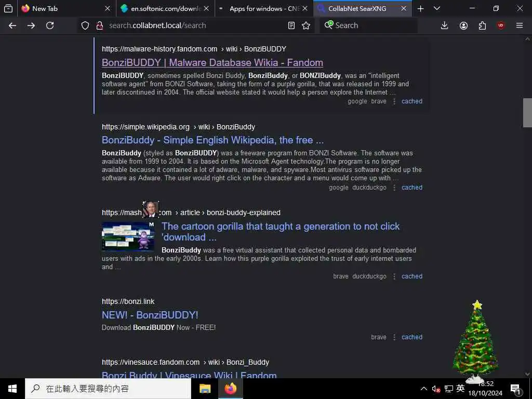Viewport: 532px width, 399px height.
Task: Toggle reader view icon in address bar
Action: pyautogui.click(x=291, y=25)
